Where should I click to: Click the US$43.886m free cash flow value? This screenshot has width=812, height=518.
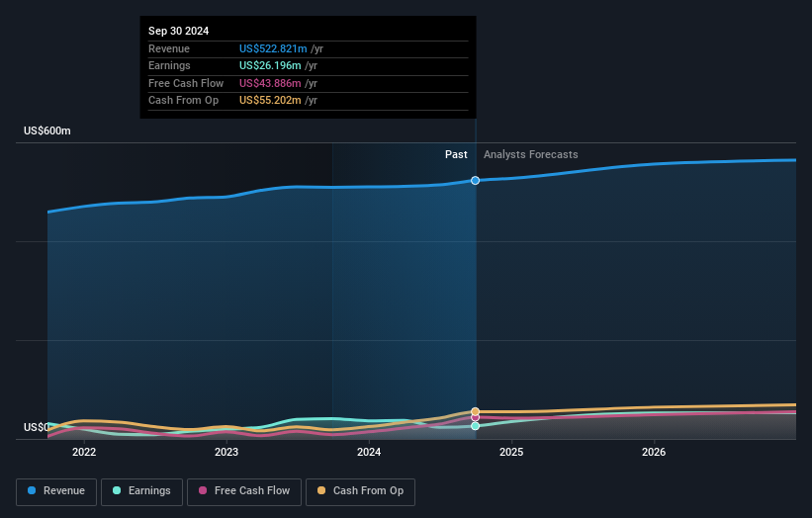270,83
